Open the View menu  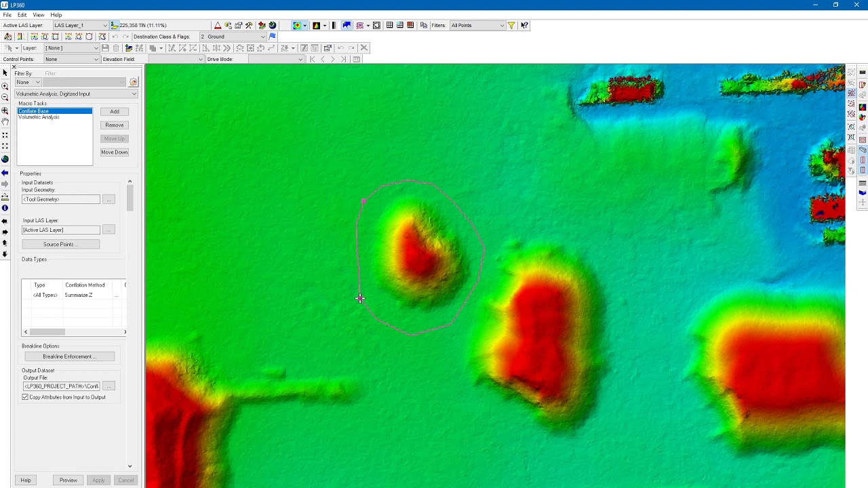39,15
